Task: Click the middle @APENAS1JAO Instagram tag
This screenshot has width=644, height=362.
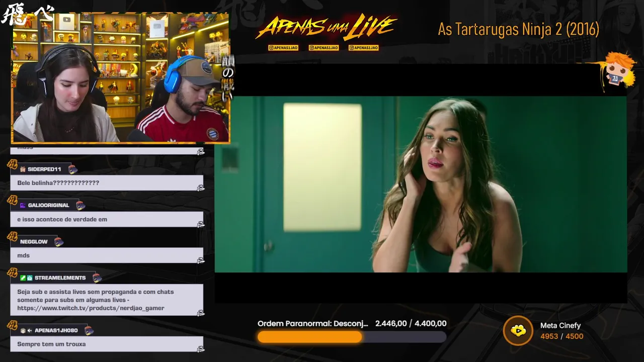Action: 324,48
